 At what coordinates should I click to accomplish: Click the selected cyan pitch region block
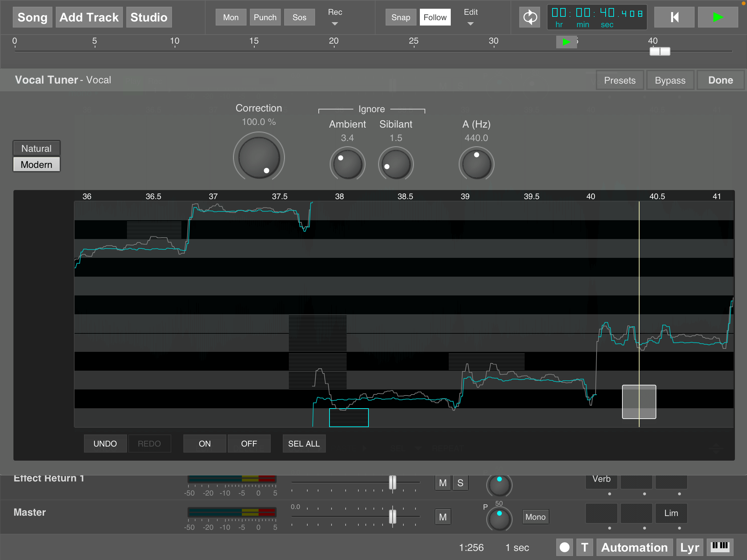click(x=349, y=418)
